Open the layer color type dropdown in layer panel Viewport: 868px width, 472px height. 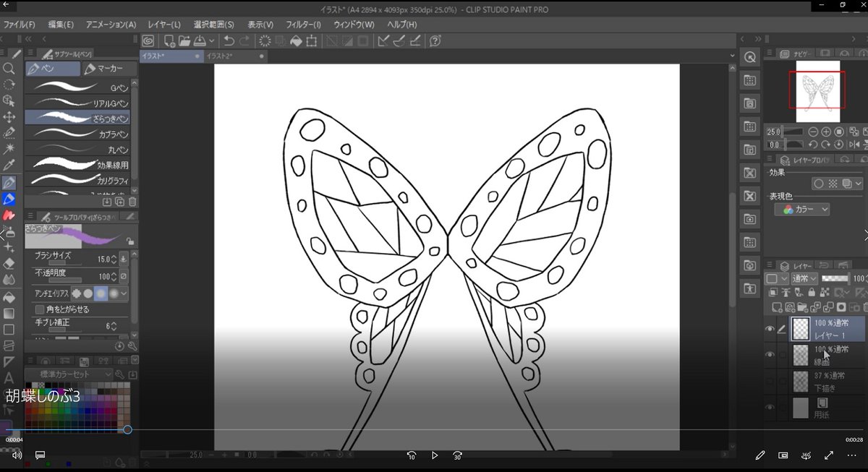[775, 278]
